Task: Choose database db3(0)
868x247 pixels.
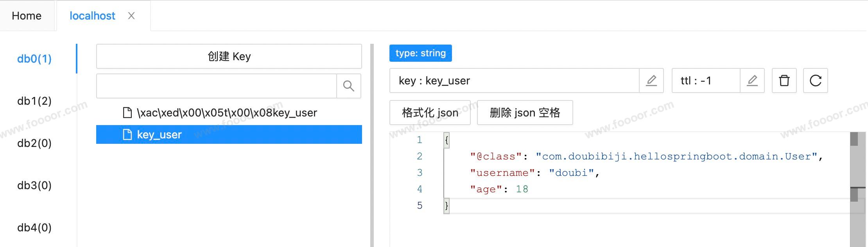Action: 34,185
